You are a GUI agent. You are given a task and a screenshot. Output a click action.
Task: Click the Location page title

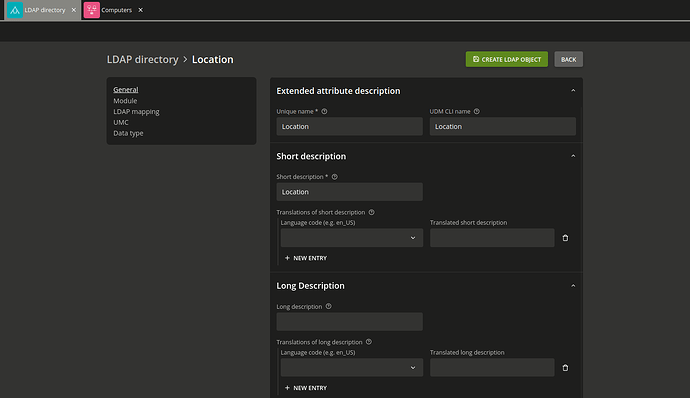(213, 59)
